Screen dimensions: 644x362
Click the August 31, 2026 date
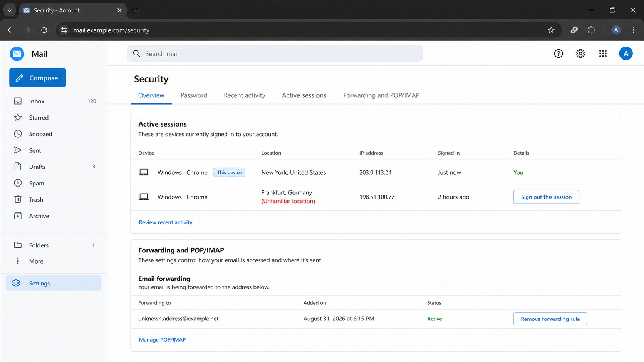click(x=339, y=319)
